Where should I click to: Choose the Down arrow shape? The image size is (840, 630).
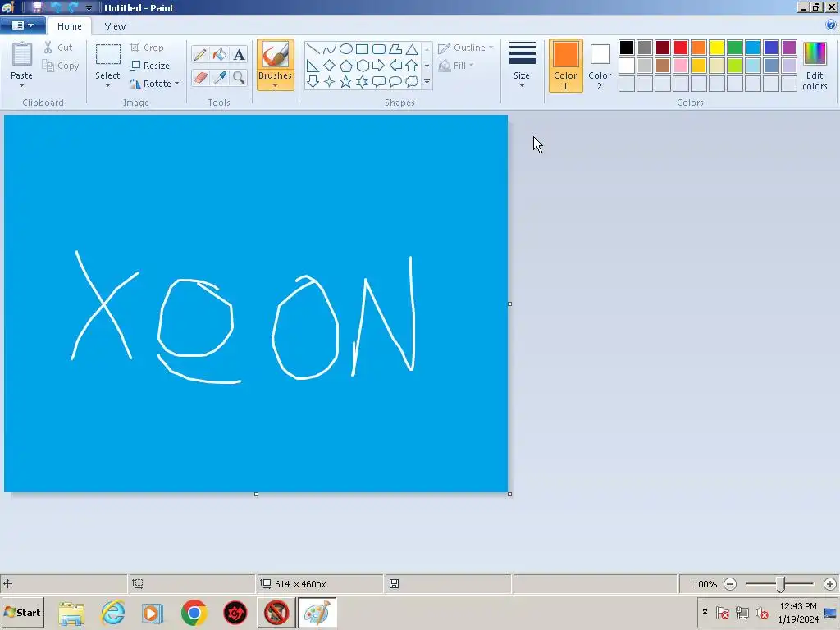pyautogui.click(x=313, y=81)
